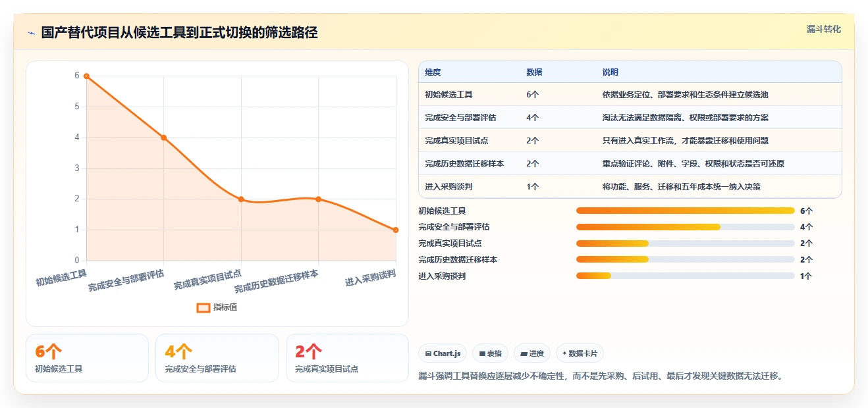Click the footer note starting 漏斗强调工具替换
868x408 pixels.
[x=601, y=376]
